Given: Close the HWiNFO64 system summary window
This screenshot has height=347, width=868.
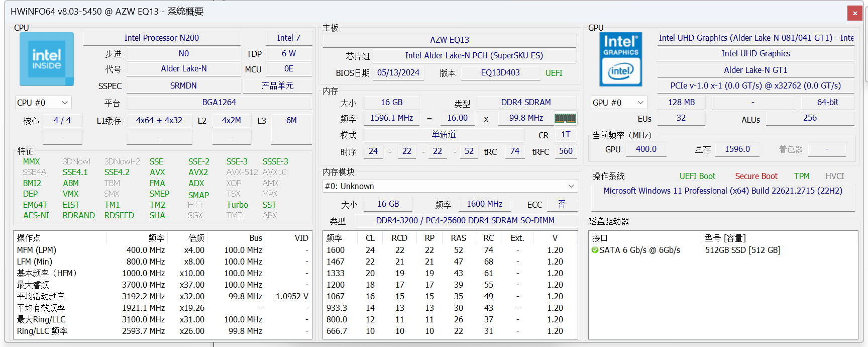Looking at the screenshot, I should click(x=854, y=14).
